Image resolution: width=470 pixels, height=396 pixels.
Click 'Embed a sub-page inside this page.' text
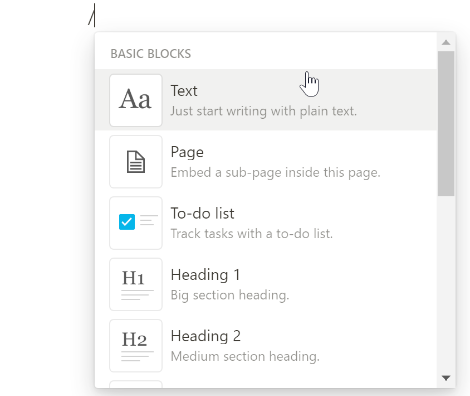point(275,173)
